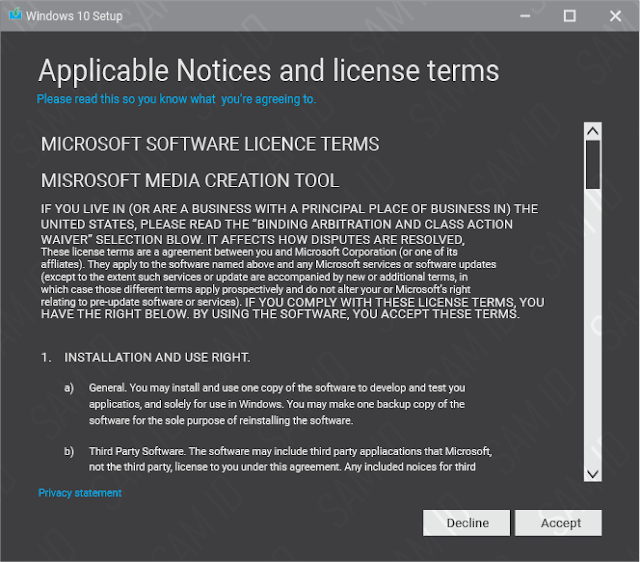Maximize the Windows 10 Setup window
This screenshot has height=562, width=640.
point(570,16)
